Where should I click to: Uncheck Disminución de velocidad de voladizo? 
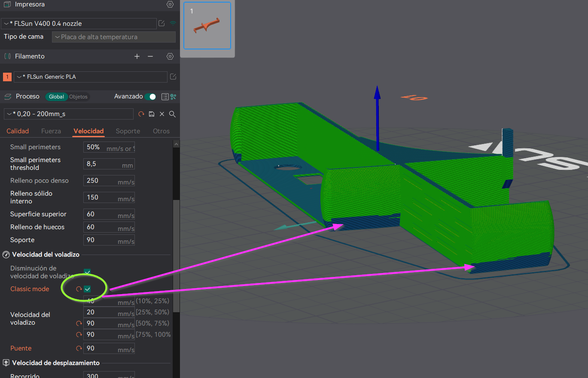click(87, 272)
